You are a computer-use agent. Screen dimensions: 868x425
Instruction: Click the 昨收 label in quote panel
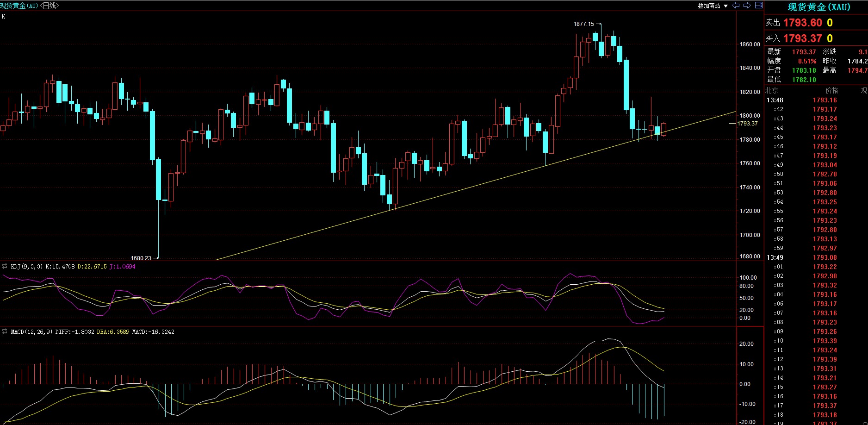[x=830, y=61]
